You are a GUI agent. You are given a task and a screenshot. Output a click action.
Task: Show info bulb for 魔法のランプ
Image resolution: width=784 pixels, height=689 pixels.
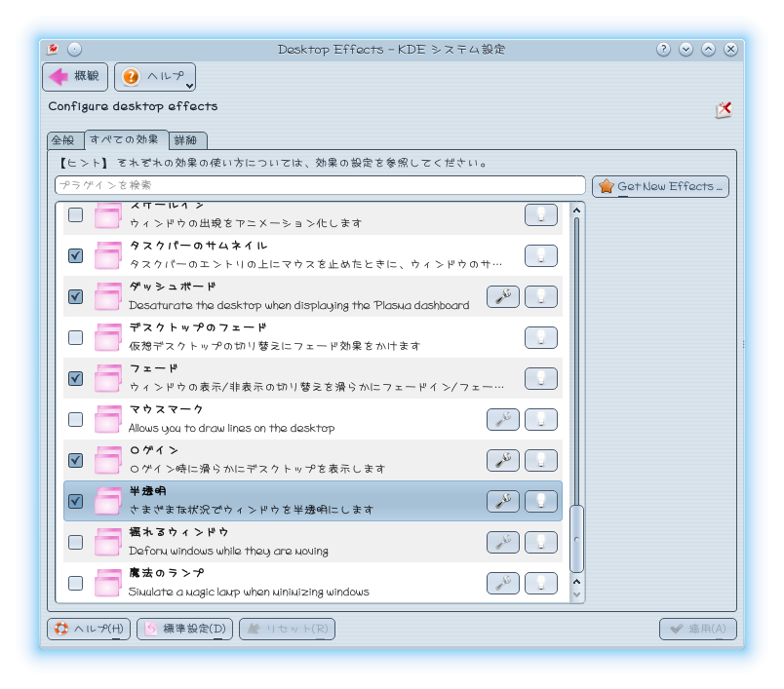(x=541, y=583)
